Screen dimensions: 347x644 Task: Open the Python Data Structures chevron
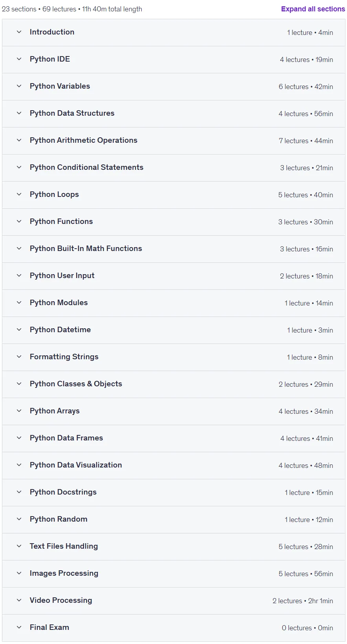pyautogui.click(x=19, y=113)
